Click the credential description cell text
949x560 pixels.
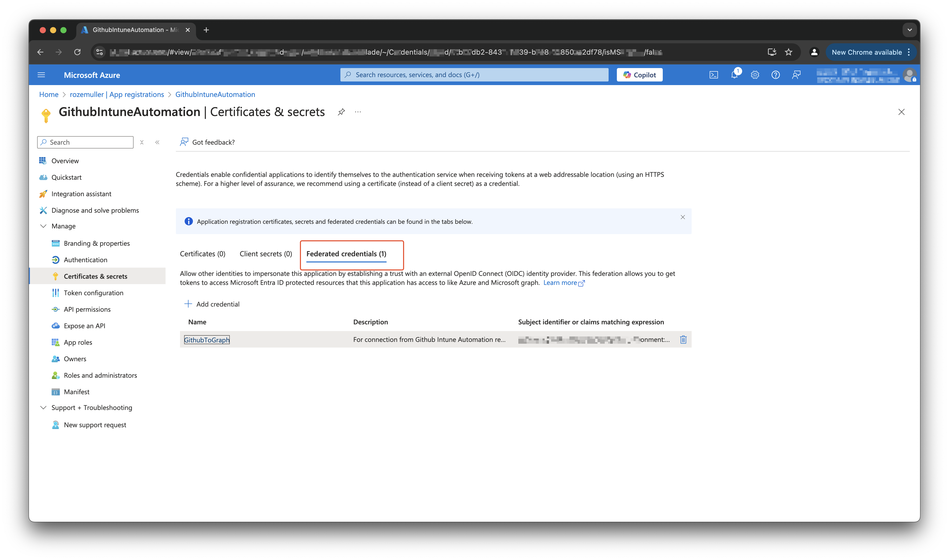click(429, 340)
